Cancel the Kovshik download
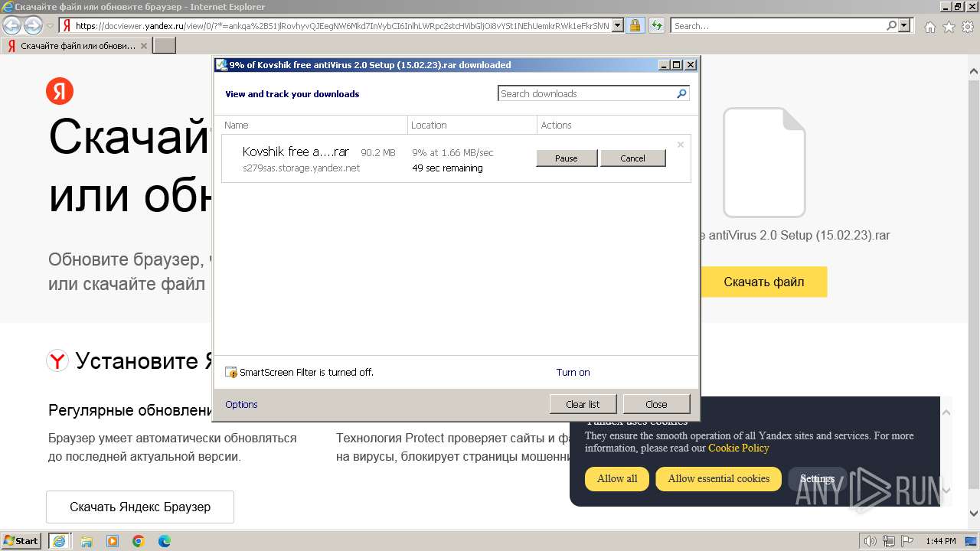980x551 pixels. point(632,158)
